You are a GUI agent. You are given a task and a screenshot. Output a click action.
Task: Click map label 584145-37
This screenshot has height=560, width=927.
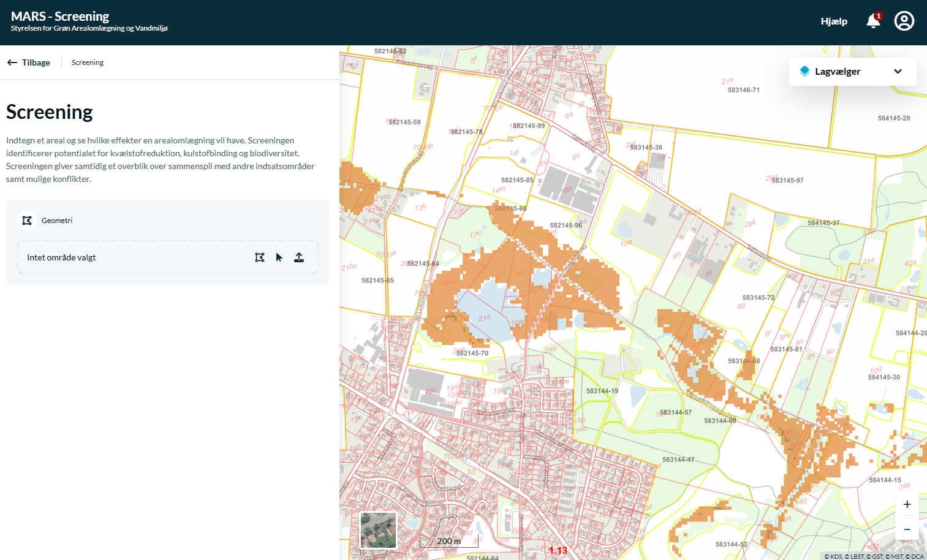(823, 223)
